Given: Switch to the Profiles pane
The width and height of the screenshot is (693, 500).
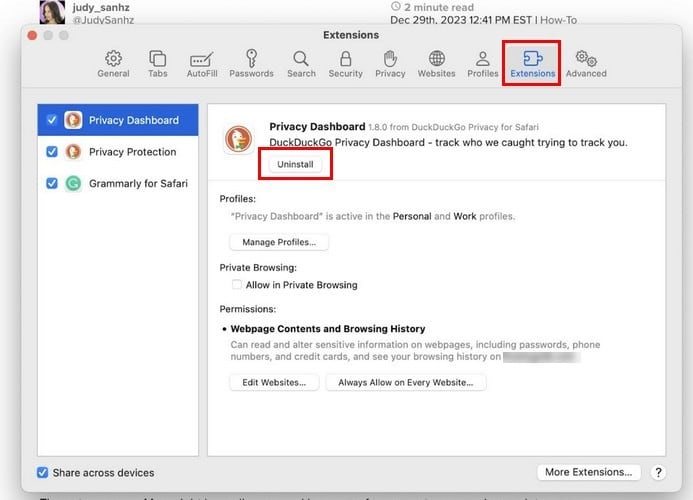Looking at the screenshot, I should pos(483,63).
